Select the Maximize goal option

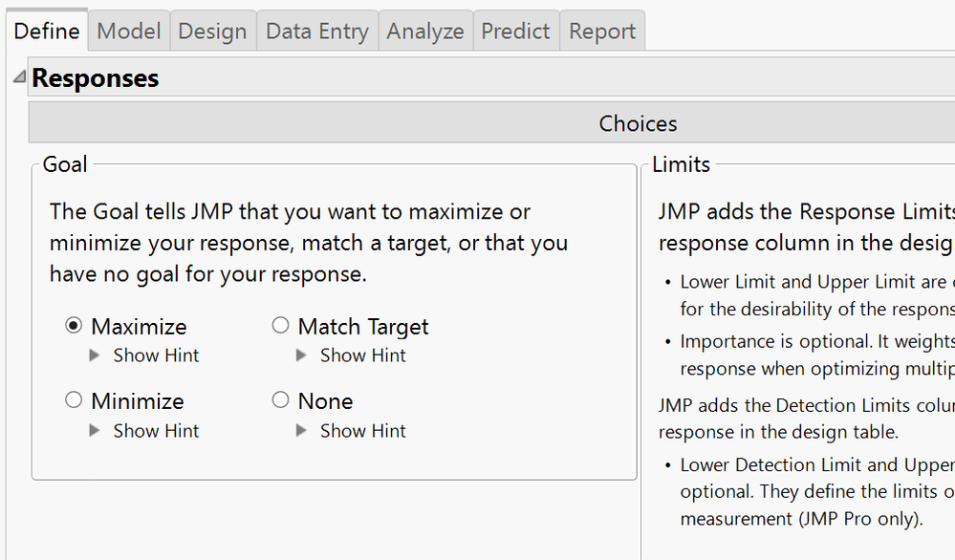(74, 325)
